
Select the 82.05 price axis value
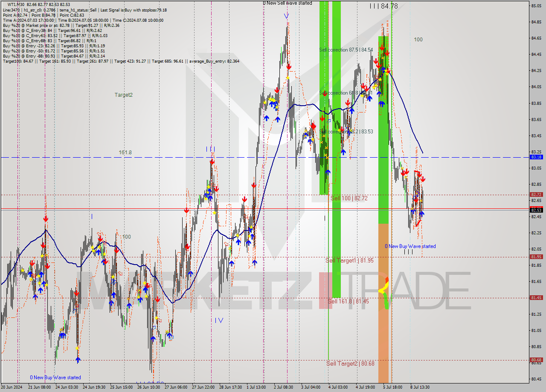click(537, 249)
